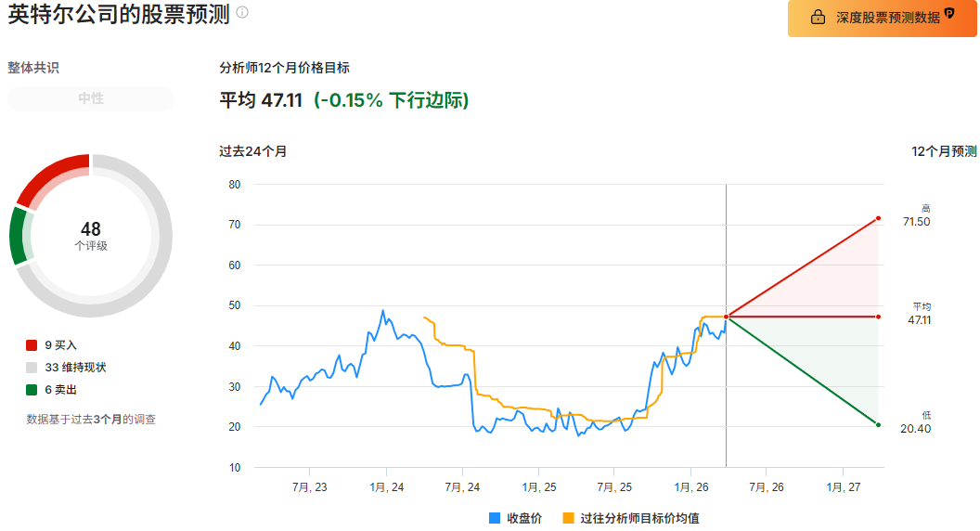Viewport: 980px width, 531px height.
Task: Click the average forecast endpoint dot 47.11
Action: point(878,317)
